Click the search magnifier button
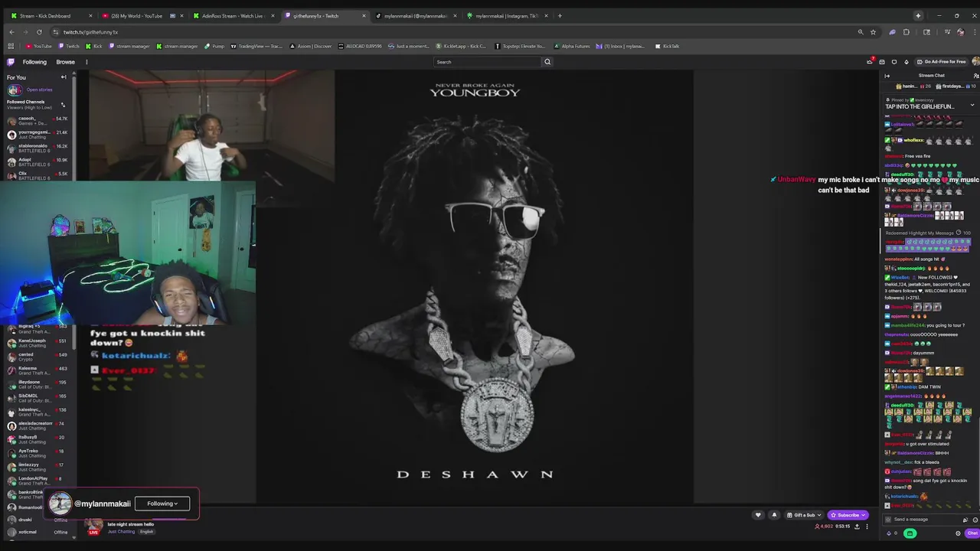The width and height of the screenshot is (980, 551). pyautogui.click(x=547, y=62)
